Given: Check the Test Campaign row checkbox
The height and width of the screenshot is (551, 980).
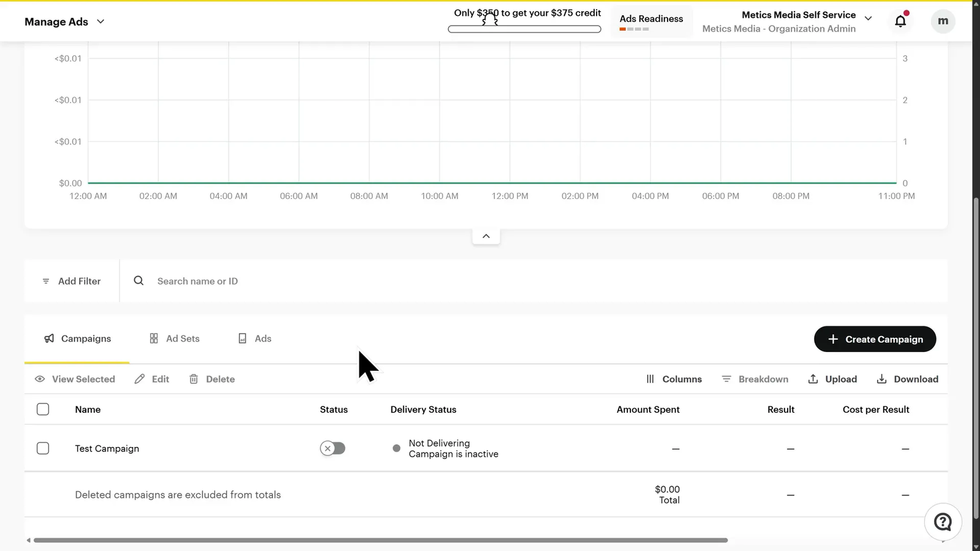Looking at the screenshot, I should tap(43, 448).
